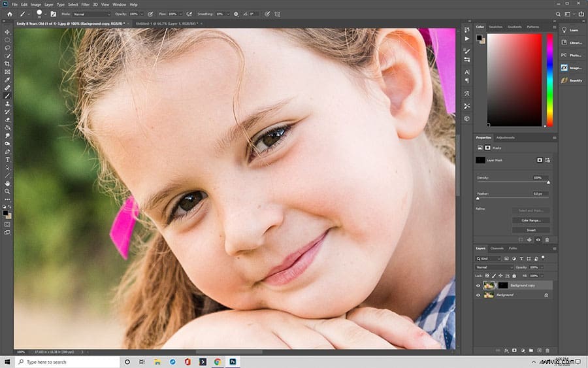Create new adjustment layer icon
The height and width of the screenshot is (368, 588).
pyautogui.click(x=523, y=350)
